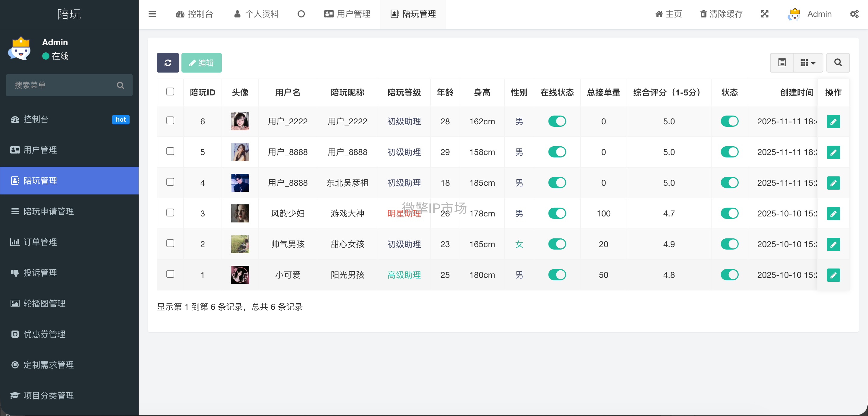
Task: Turn off 状态 switch for 帅气男孩
Action: 729,244
